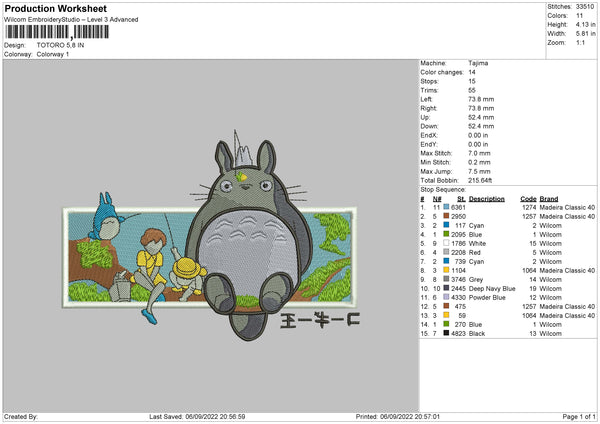
Task: Click the Description column header
Action: point(486,198)
